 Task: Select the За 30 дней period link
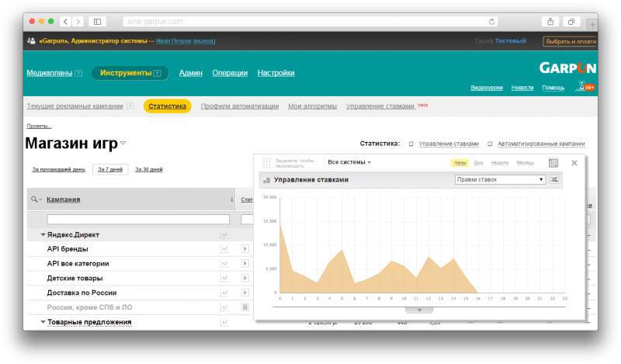click(149, 169)
